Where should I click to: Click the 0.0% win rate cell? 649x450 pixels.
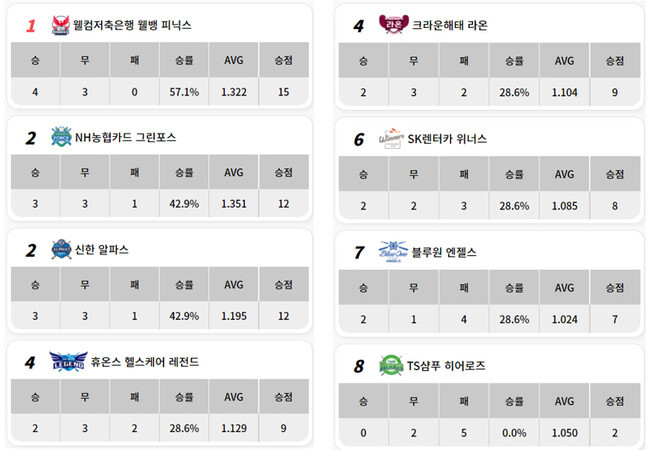click(x=515, y=431)
